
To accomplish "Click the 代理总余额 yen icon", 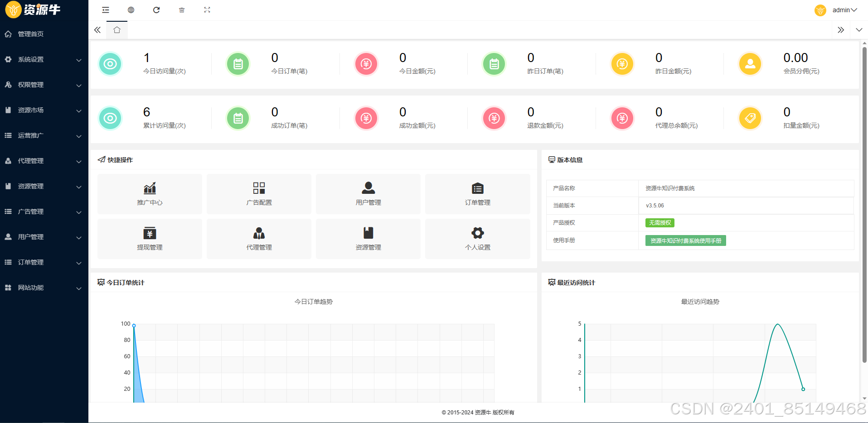I will click(x=622, y=118).
